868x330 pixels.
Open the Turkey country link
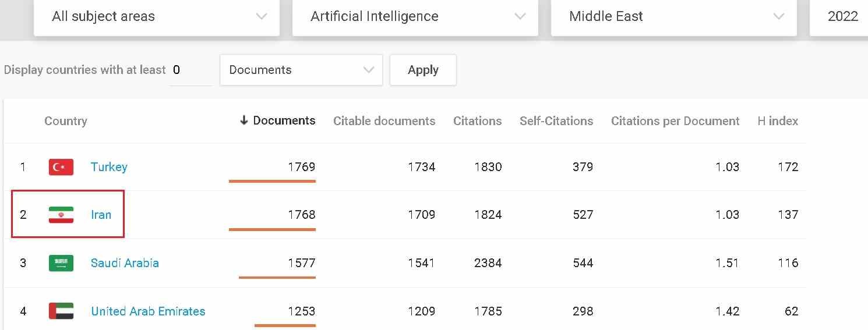click(x=109, y=167)
